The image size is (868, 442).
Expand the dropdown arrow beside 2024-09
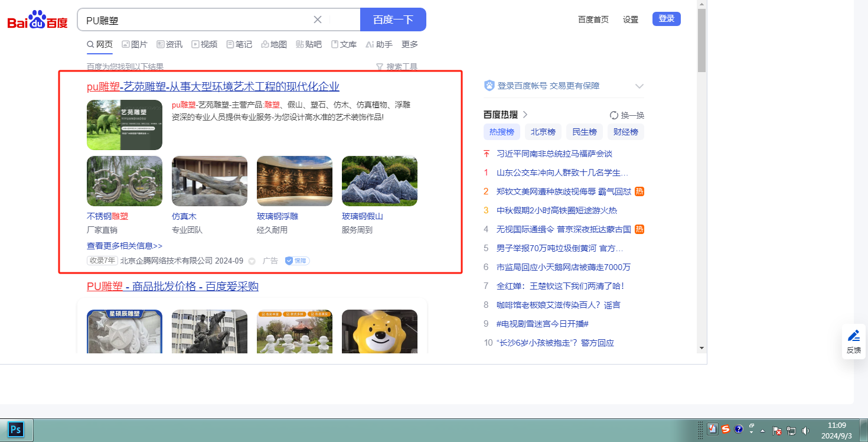tap(252, 261)
